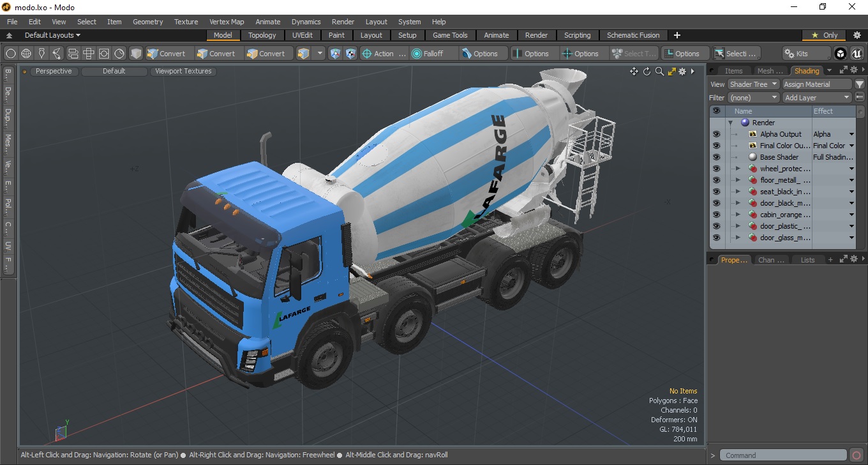Open the Falloff control
Image resolution: width=868 pixels, height=465 pixels.
[434, 54]
